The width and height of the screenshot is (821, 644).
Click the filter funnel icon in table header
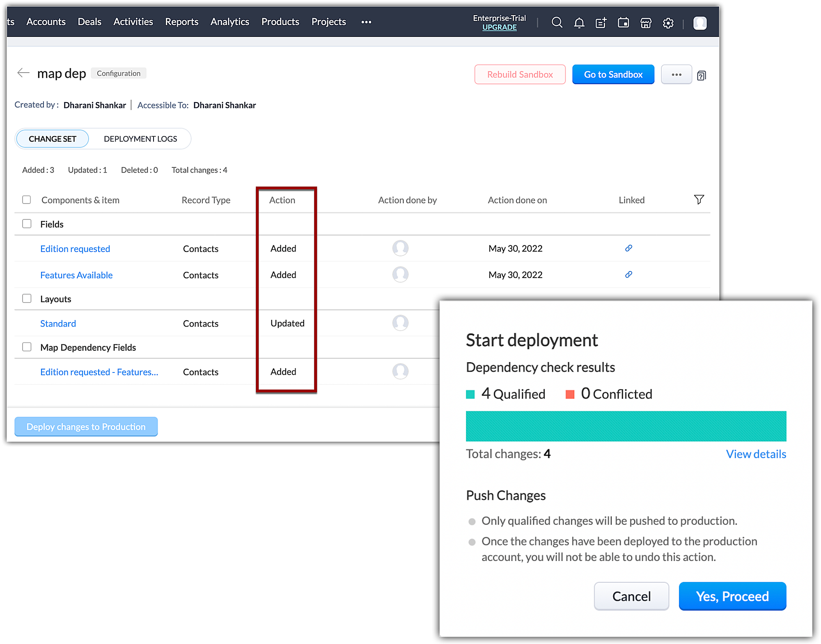click(699, 200)
